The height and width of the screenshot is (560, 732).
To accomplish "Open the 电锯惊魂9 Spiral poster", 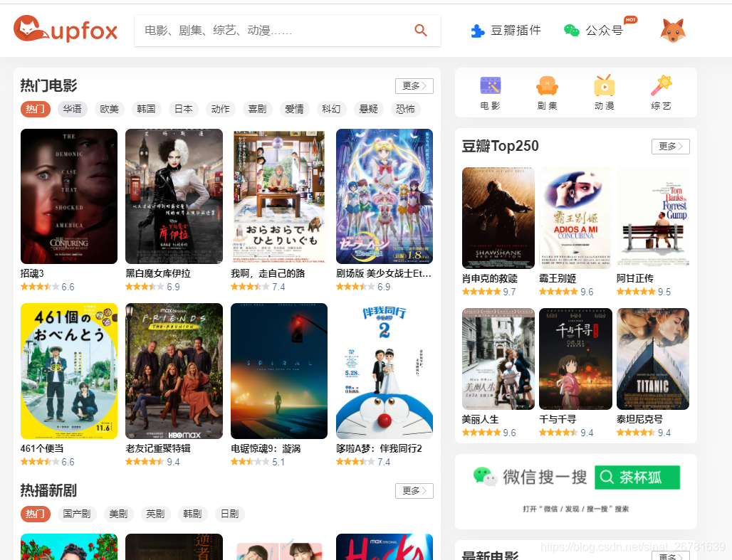I will point(279,371).
